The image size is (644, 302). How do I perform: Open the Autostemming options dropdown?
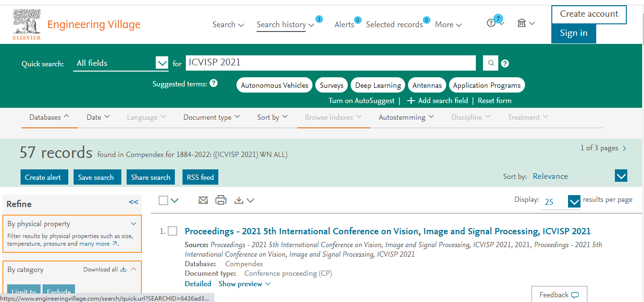pos(406,117)
